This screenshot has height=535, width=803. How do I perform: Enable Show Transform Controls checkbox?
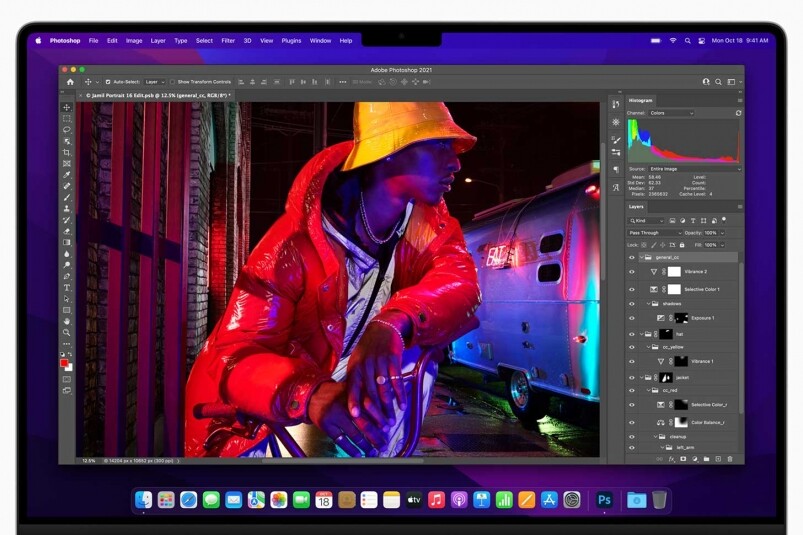[x=173, y=82]
